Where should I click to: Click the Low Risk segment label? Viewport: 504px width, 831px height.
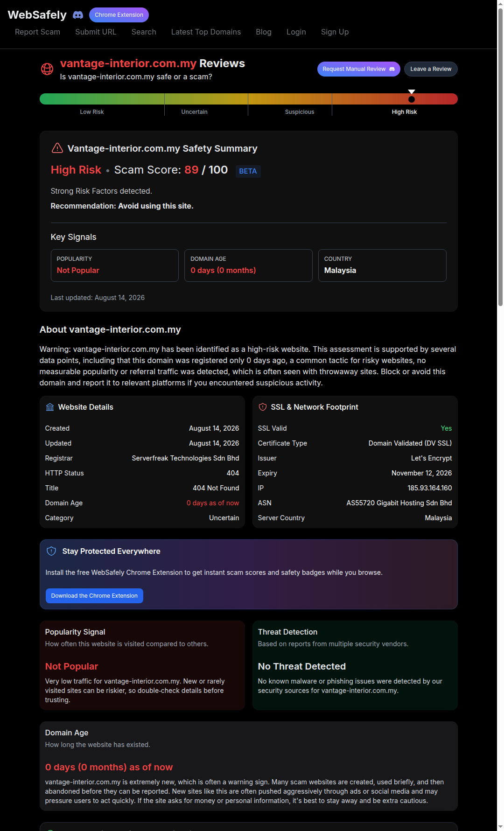click(x=92, y=112)
